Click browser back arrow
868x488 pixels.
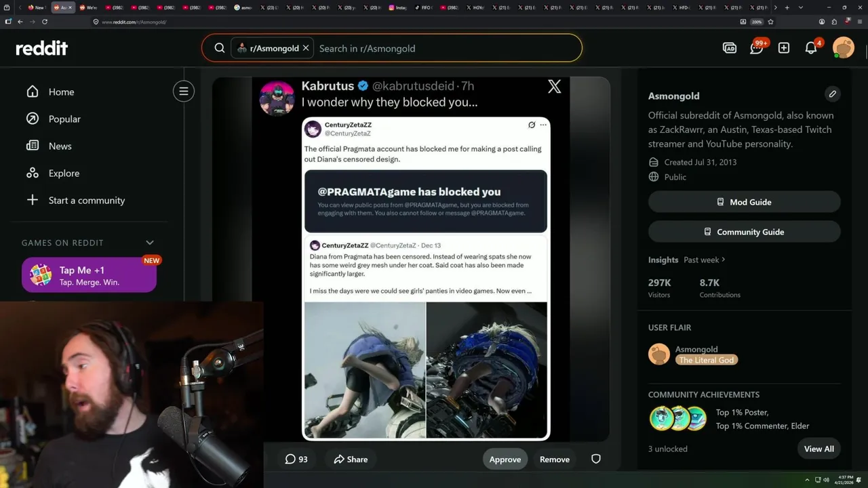coord(20,22)
